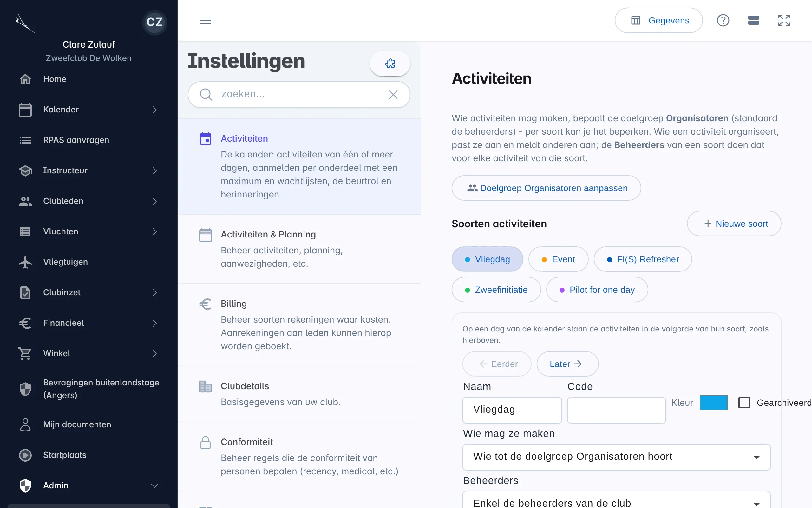Open the Beheerders dropdown

[x=616, y=500]
